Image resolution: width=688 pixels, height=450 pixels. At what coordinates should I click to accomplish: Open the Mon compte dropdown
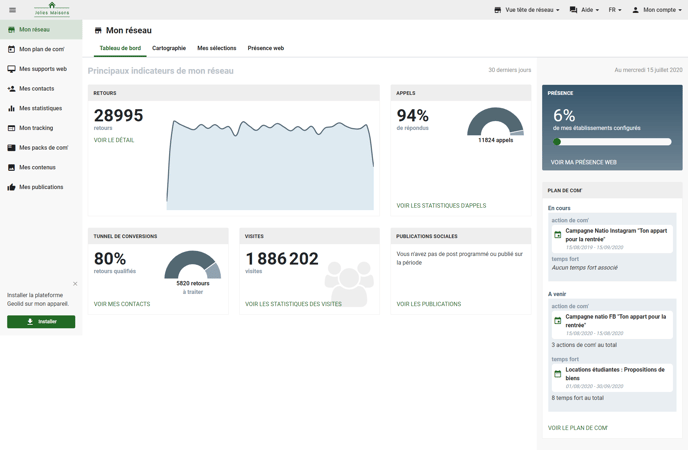657,10
